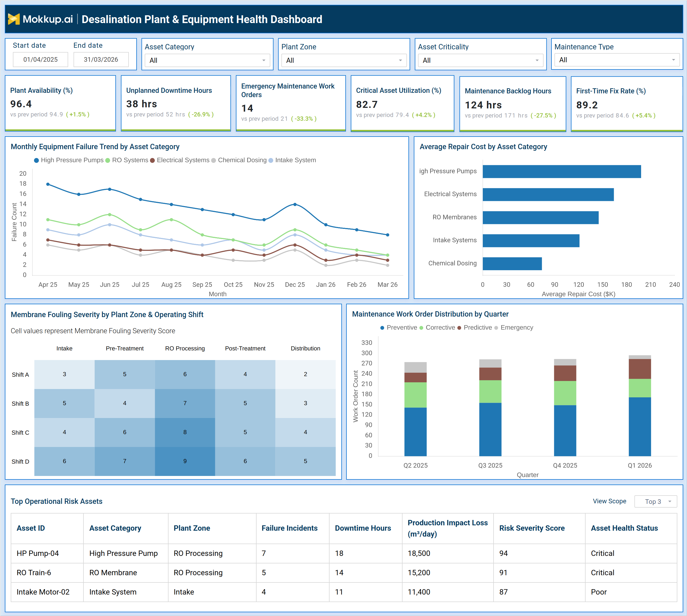Select the HP Pump-04 asset cell
This screenshot has height=616, width=687.
tap(47, 553)
